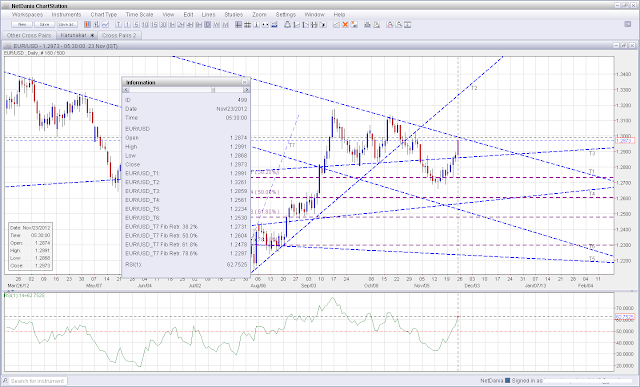Click the T2 trend line label
This screenshot has width=640, height=387.
(x=474, y=88)
